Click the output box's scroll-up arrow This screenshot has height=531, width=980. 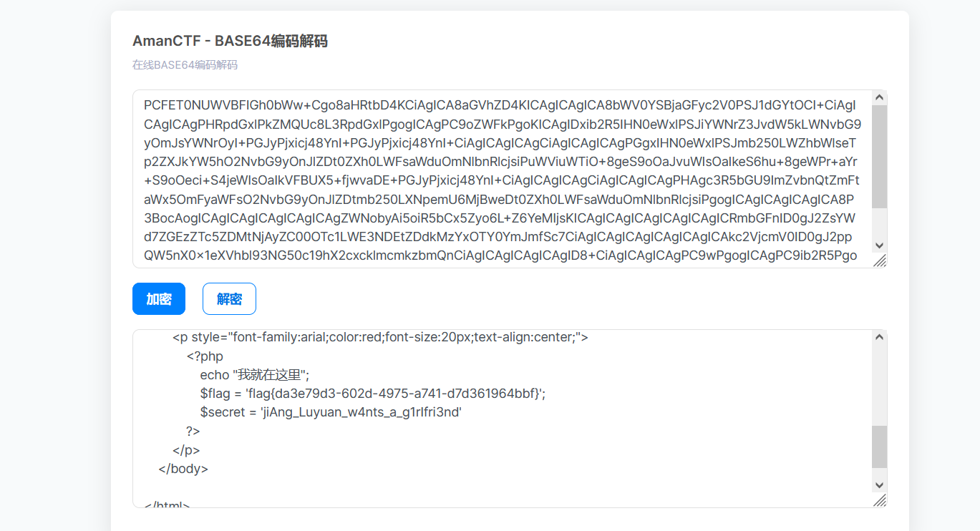[x=879, y=338]
